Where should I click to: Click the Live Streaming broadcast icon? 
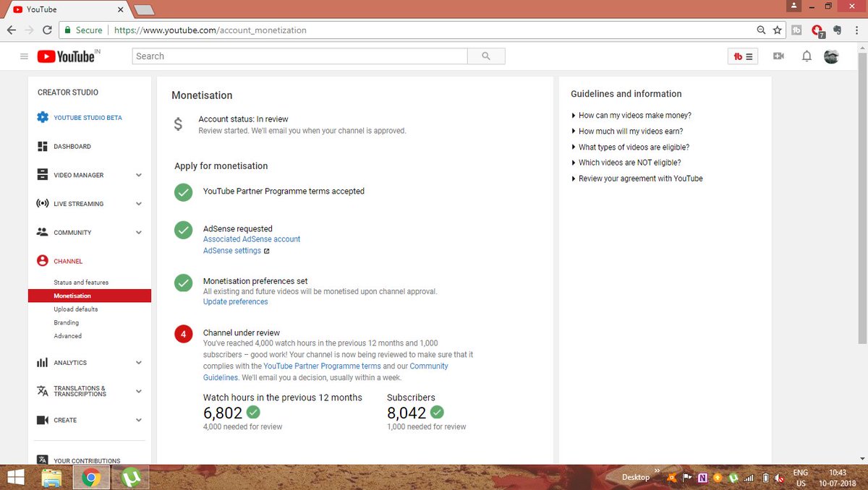tap(43, 204)
